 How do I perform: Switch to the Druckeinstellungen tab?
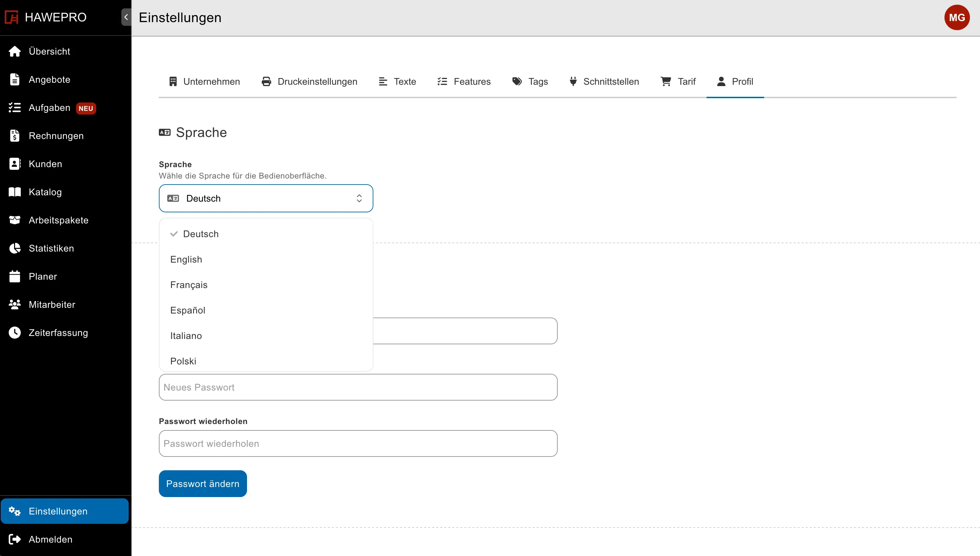(309, 81)
